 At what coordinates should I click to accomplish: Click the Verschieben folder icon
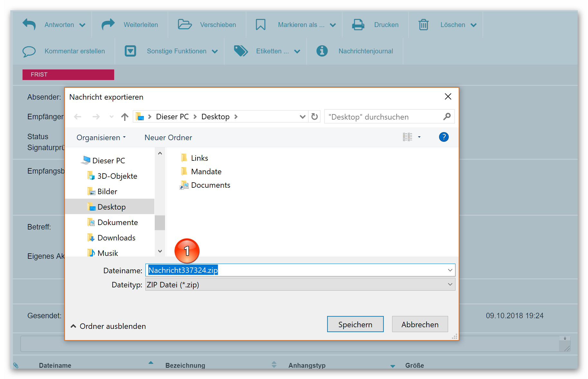tap(185, 24)
